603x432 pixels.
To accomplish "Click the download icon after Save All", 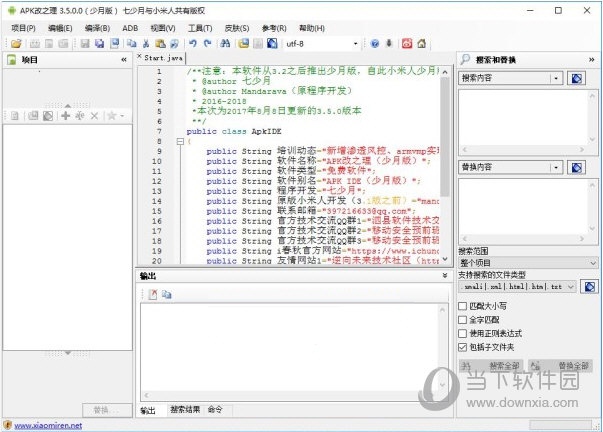I will (114, 43).
